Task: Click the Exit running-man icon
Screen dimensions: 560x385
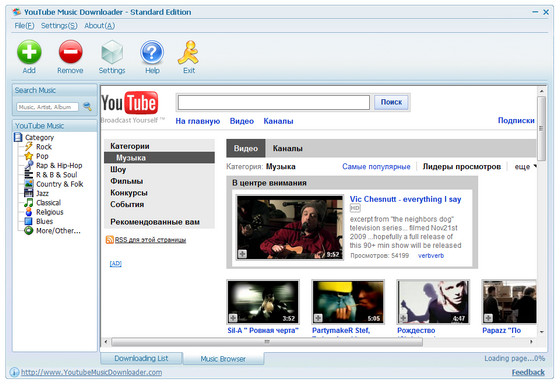Action: [x=189, y=52]
